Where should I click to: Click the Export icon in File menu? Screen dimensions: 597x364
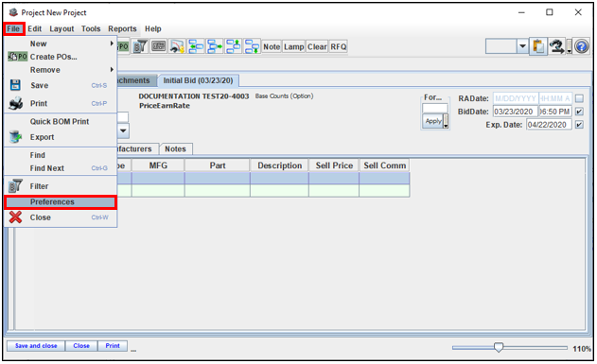pos(15,137)
